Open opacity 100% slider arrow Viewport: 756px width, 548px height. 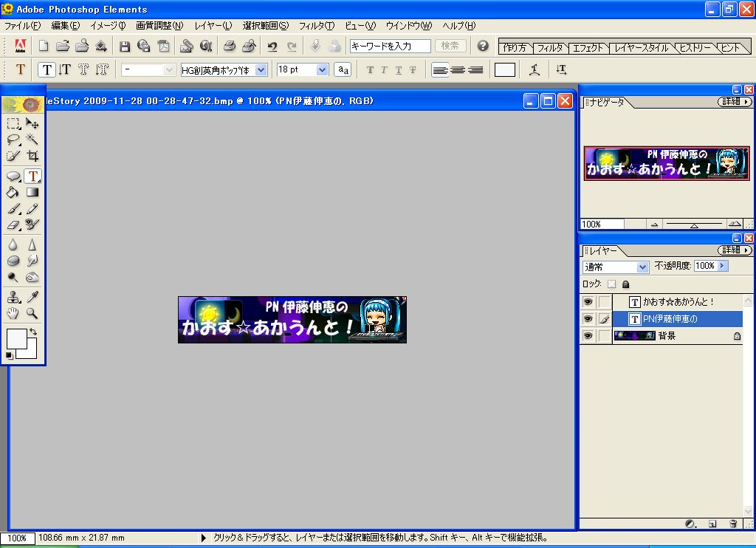pos(722,265)
